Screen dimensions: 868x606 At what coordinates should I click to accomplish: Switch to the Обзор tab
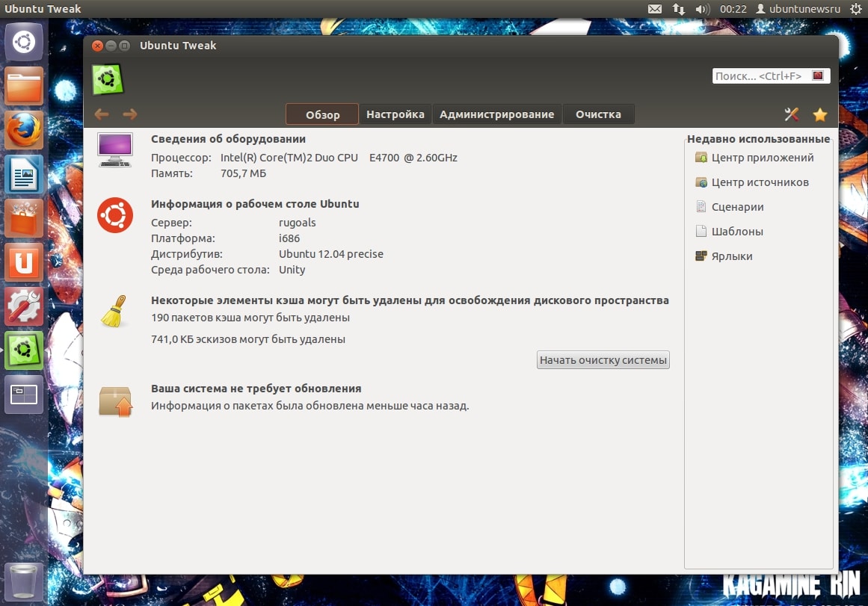322,114
